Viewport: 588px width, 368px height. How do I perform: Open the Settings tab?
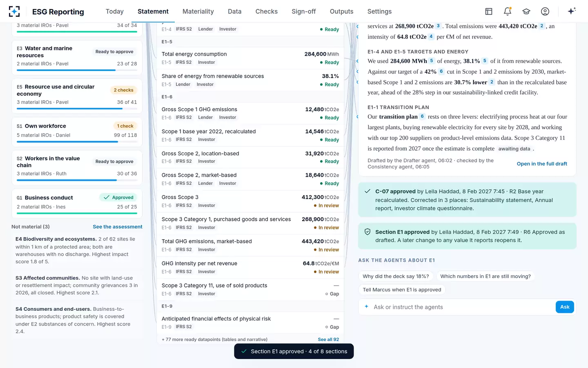(x=379, y=11)
